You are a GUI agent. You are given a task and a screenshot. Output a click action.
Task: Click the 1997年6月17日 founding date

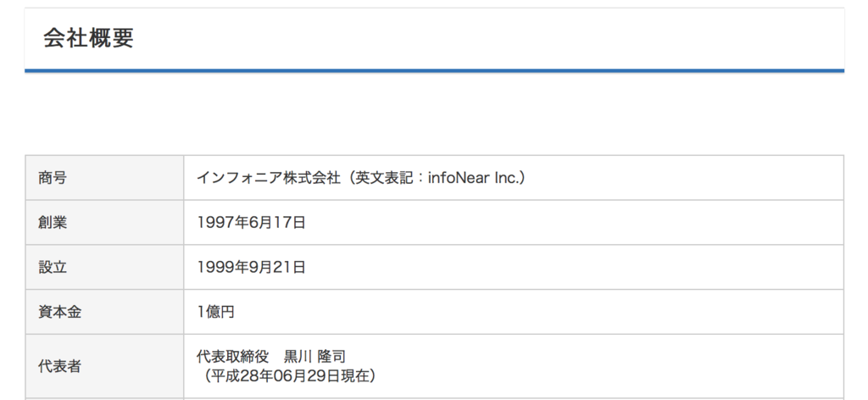point(251,223)
